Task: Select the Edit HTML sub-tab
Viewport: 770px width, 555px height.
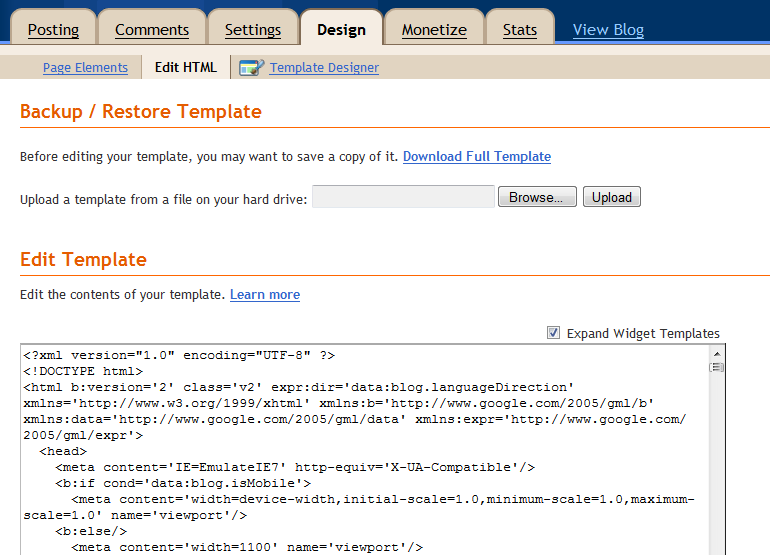Action: [x=186, y=67]
